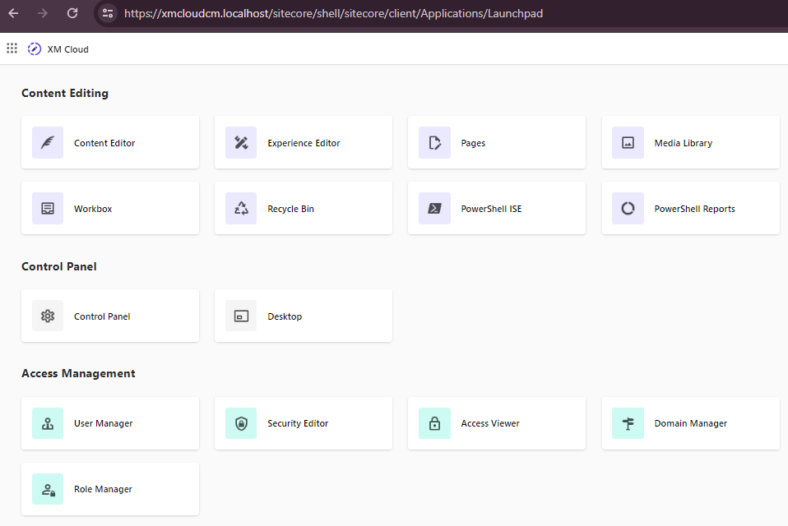Open the Pages label
The width and height of the screenshot is (788, 526).
473,143
